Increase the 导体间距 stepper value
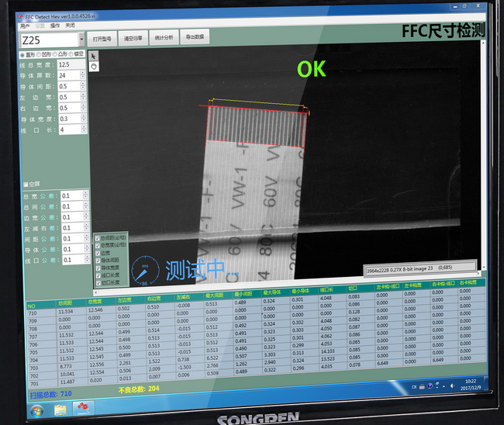This screenshot has width=504, height=425. pos(83,84)
